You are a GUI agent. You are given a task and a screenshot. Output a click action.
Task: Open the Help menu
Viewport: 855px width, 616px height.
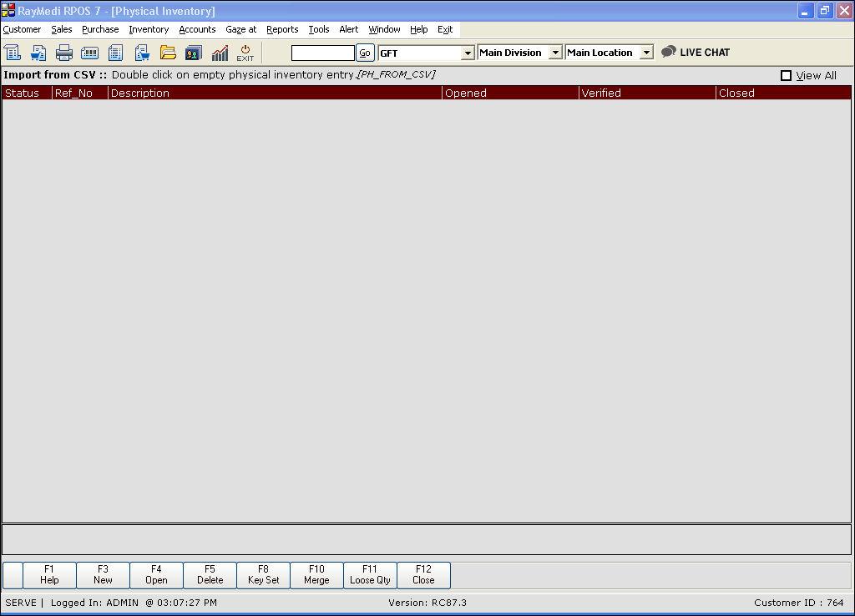pyautogui.click(x=419, y=29)
